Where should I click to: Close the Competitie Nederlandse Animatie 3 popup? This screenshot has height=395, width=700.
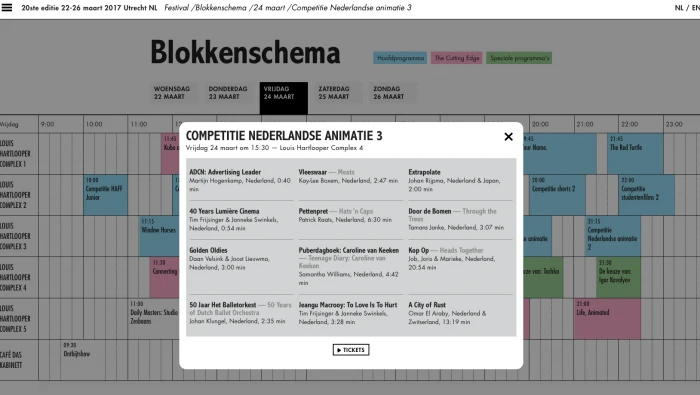[508, 137]
